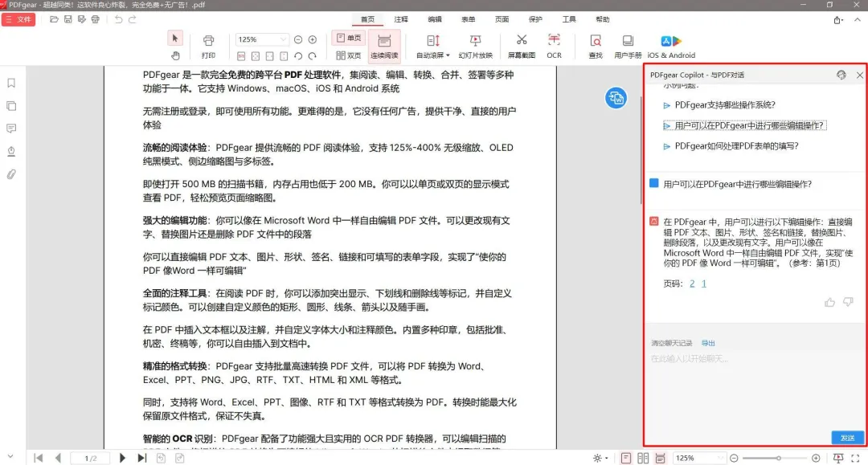Image resolution: width=868 pixels, height=465 pixels.
Task: Rotate page counterclockwise
Action: pos(298,56)
